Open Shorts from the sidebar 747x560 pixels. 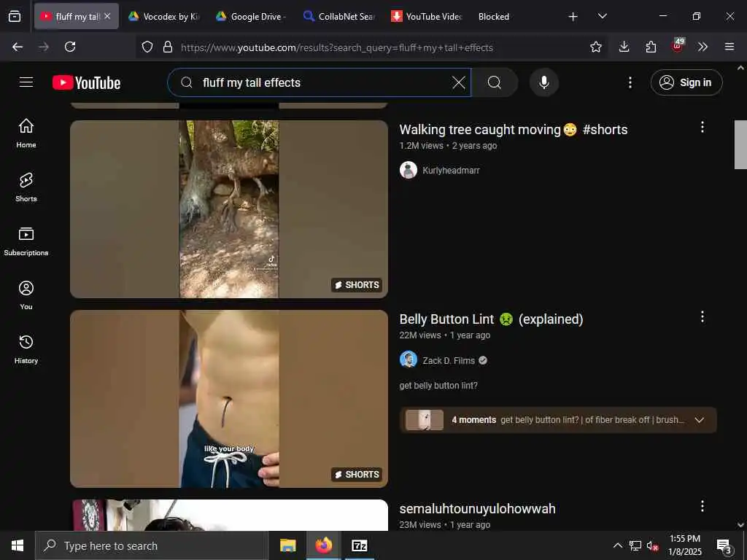pyautogui.click(x=26, y=187)
